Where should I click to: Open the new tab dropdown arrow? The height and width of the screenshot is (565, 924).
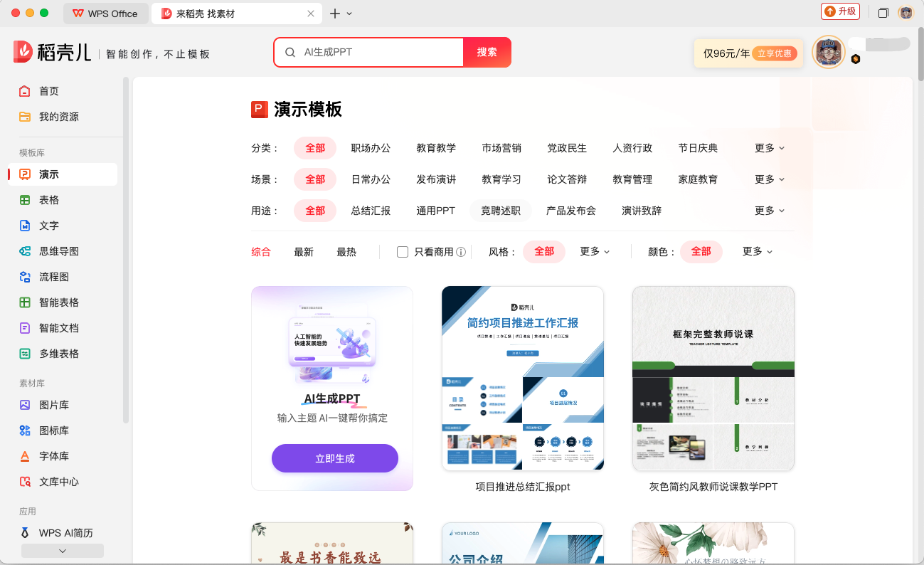(x=349, y=14)
